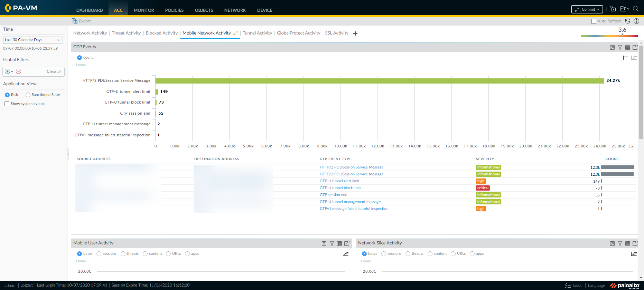Switch to the Threat Activity tab
644x290 pixels.
[126, 33]
